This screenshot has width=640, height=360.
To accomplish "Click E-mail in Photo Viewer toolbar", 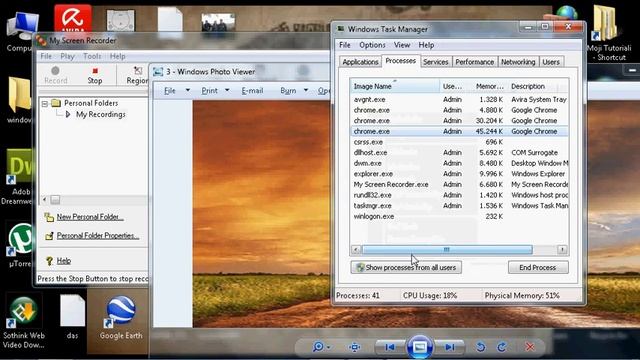I will tap(252, 91).
